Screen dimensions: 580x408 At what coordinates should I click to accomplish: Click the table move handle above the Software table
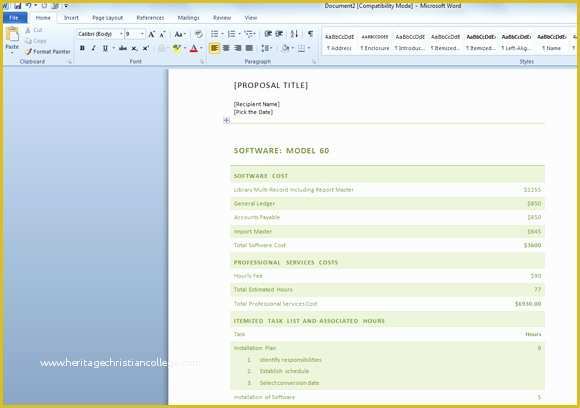pyautogui.click(x=227, y=120)
